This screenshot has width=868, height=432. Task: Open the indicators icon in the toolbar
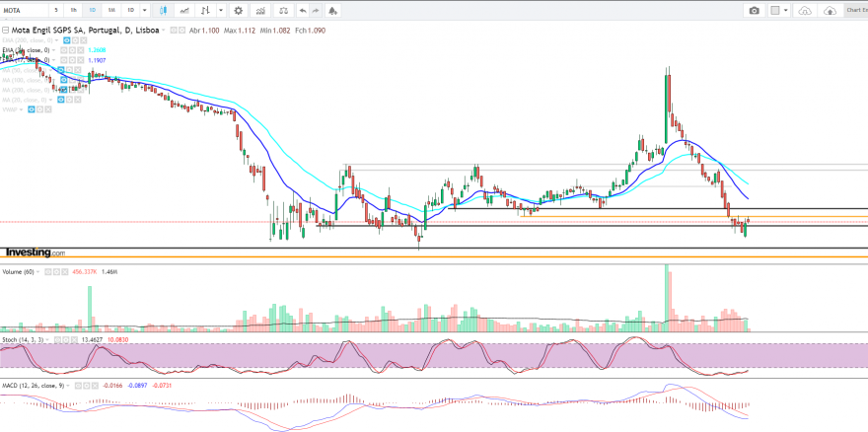click(259, 11)
